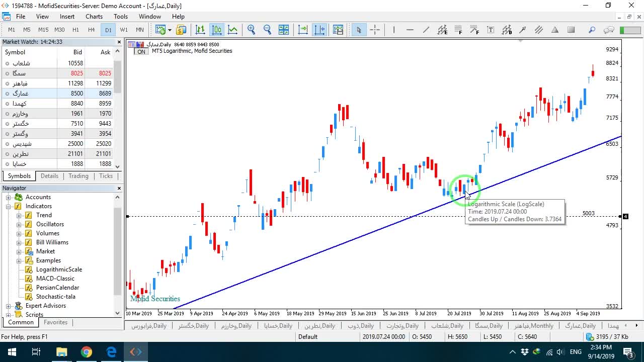This screenshot has height=362, width=644.
Task: Select LogarithmicScale indicator in Navigator
Action: (x=59, y=269)
